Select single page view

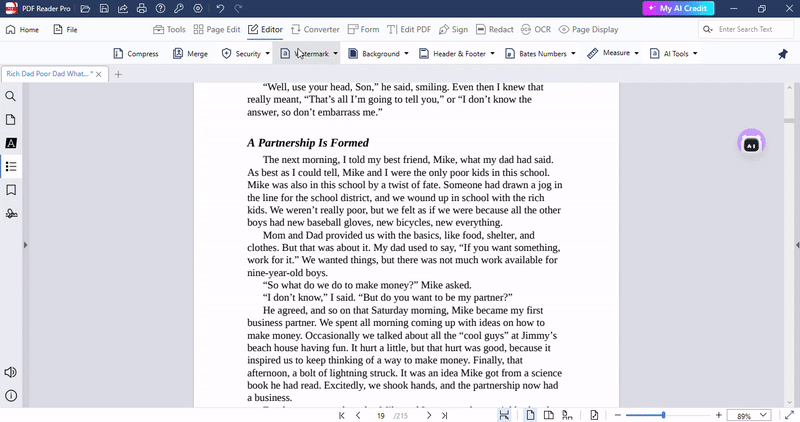pyautogui.click(x=531, y=415)
